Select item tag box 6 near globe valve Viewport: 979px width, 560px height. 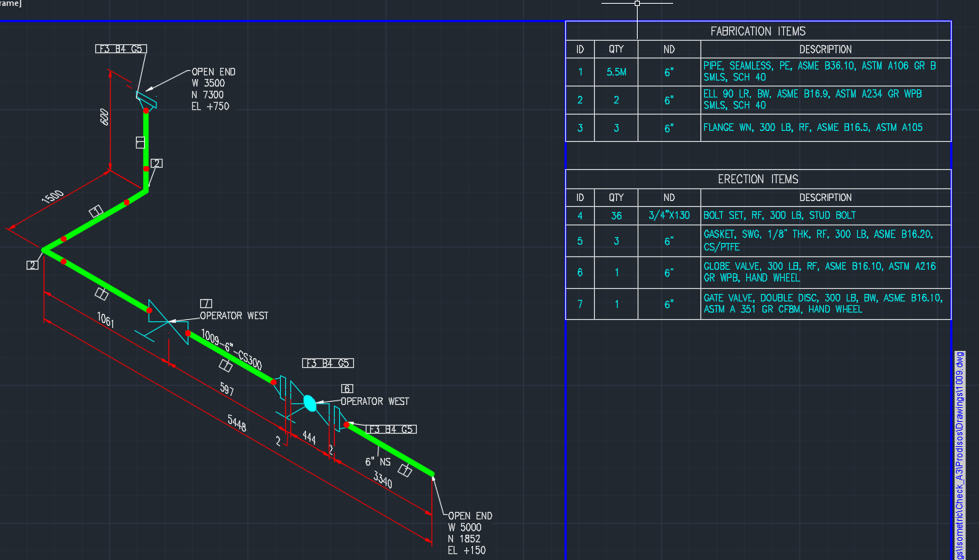(347, 389)
